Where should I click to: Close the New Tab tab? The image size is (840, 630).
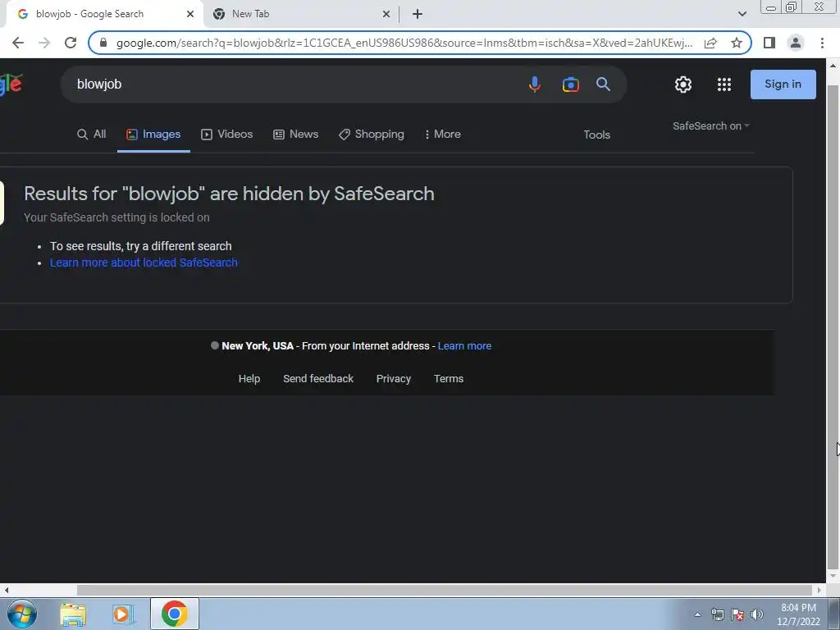pos(386,14)
